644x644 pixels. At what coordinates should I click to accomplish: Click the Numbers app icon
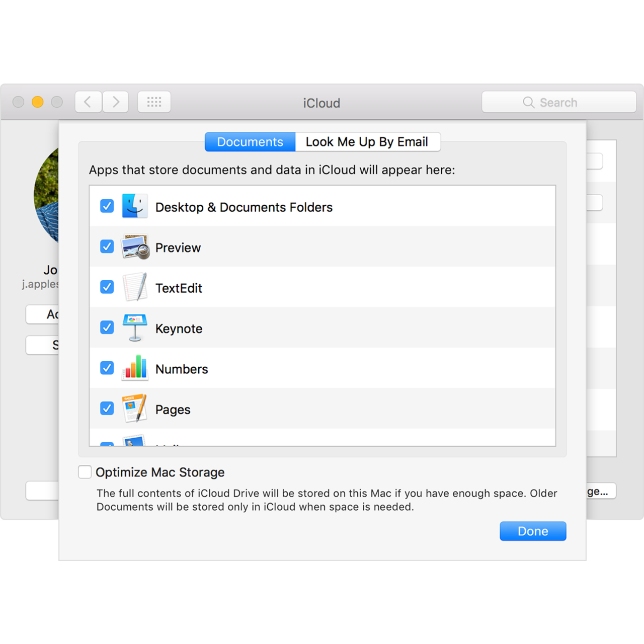tap(134, 368)
